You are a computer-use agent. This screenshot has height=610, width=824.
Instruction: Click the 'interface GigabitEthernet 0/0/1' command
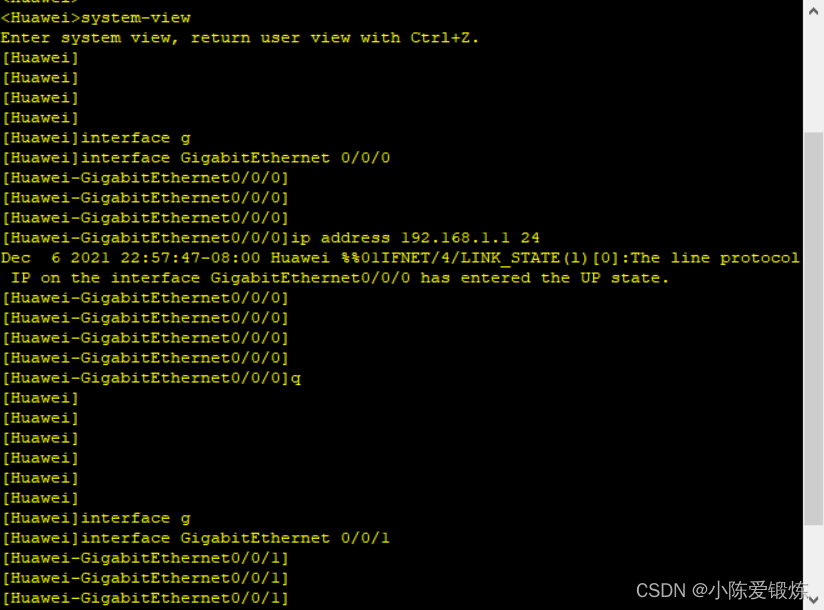pyautogui.click(x=235, y=538)
